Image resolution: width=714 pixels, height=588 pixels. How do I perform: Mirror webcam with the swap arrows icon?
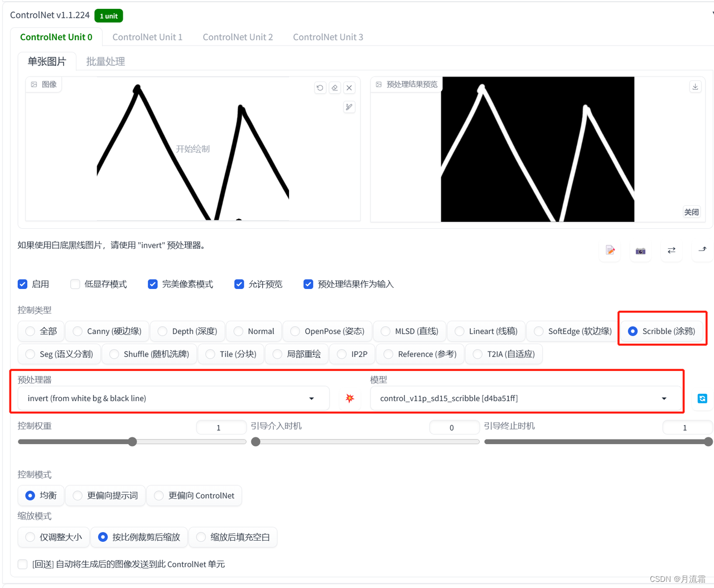[x=672, y=250]
